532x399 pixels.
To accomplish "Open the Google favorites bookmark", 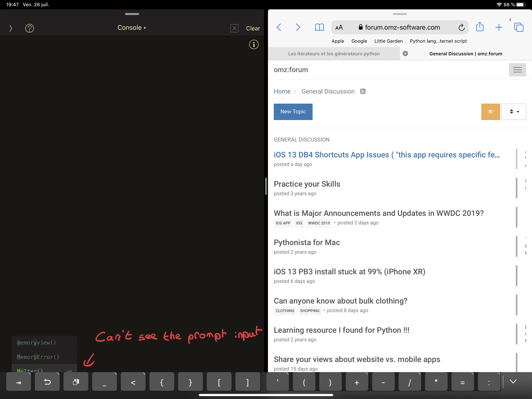I will click(x=359, y=41).
